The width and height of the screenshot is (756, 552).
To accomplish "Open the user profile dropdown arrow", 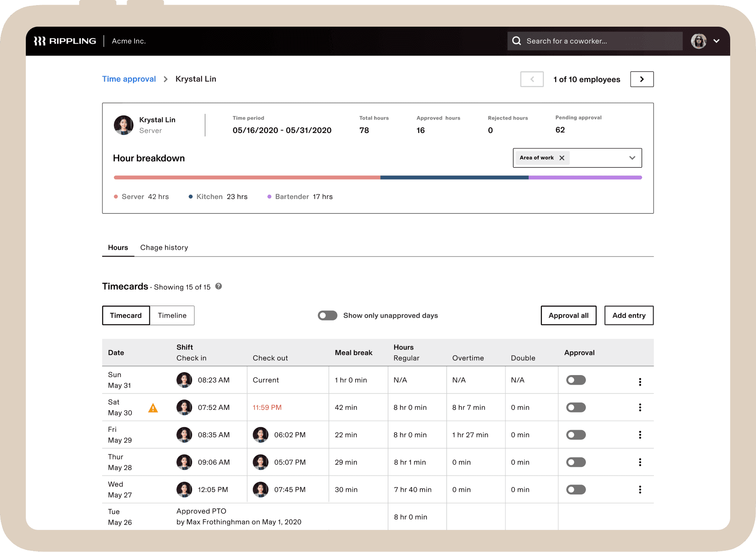I will [x=716, y=41].
